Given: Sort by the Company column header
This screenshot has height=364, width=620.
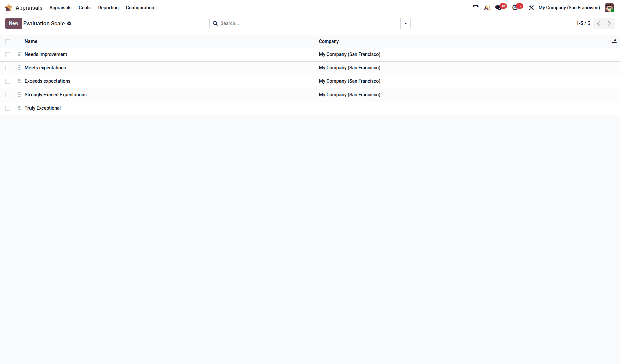Looking at the screenshot, I should 329,41.
